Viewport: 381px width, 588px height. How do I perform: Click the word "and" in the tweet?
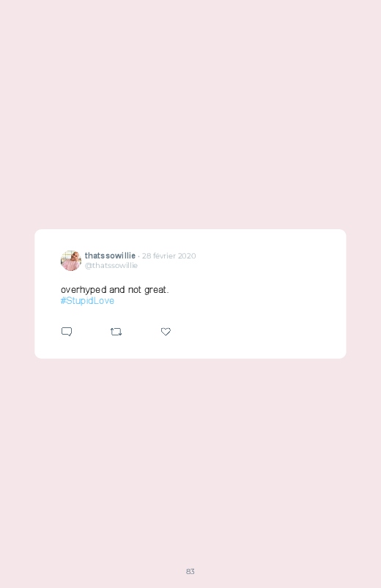[x=116, y=290]
